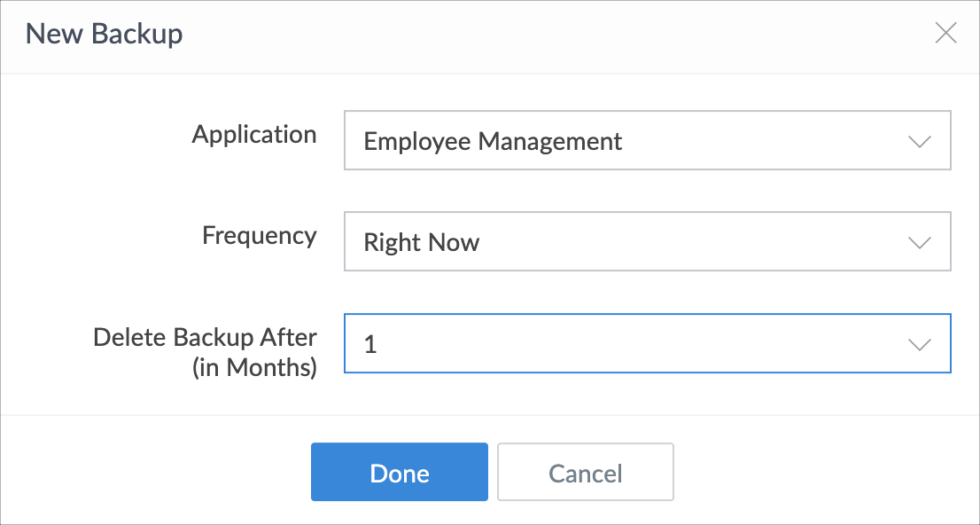Click the chevron arrow beside value 1
Screen dimensions: 980x525
(920, 344)
